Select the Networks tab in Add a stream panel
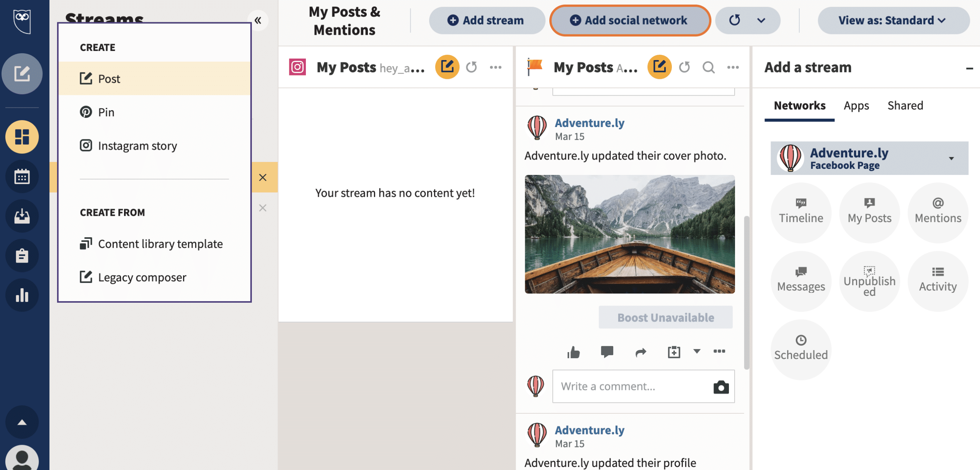The image size is (980, 470). tap(800, 105)
